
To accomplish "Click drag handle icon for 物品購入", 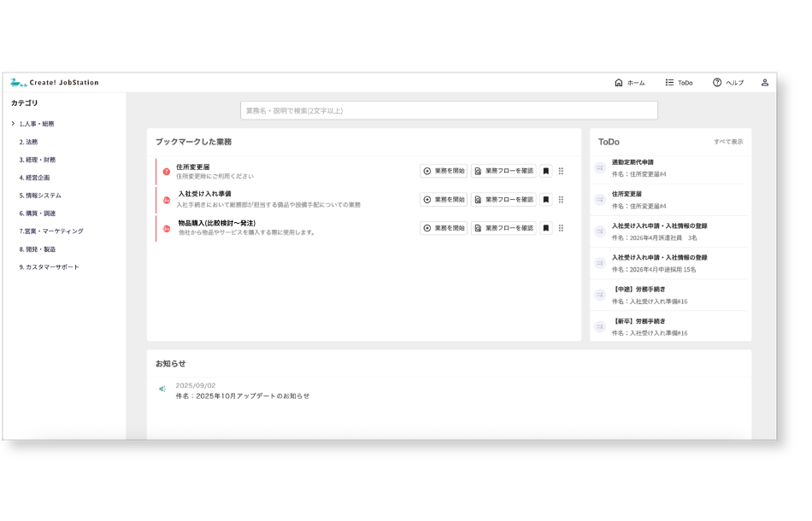I will [561, 228].
